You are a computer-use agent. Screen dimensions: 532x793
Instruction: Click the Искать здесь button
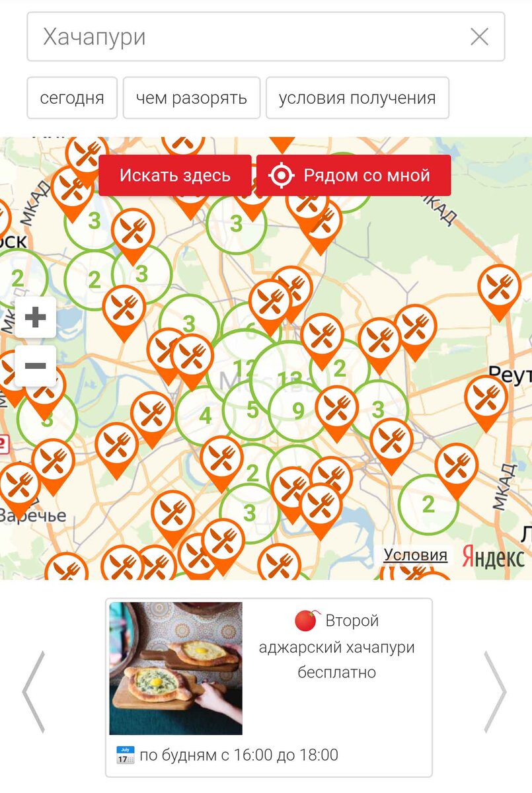[x=175, y=175]
